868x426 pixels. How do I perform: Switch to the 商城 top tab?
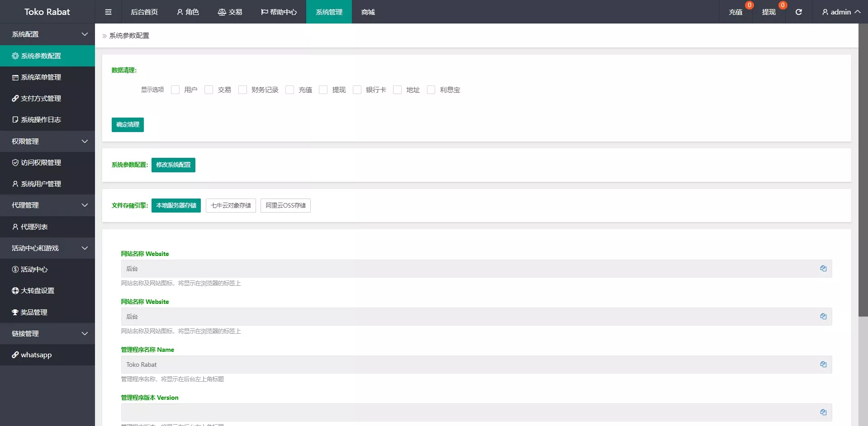368,12
